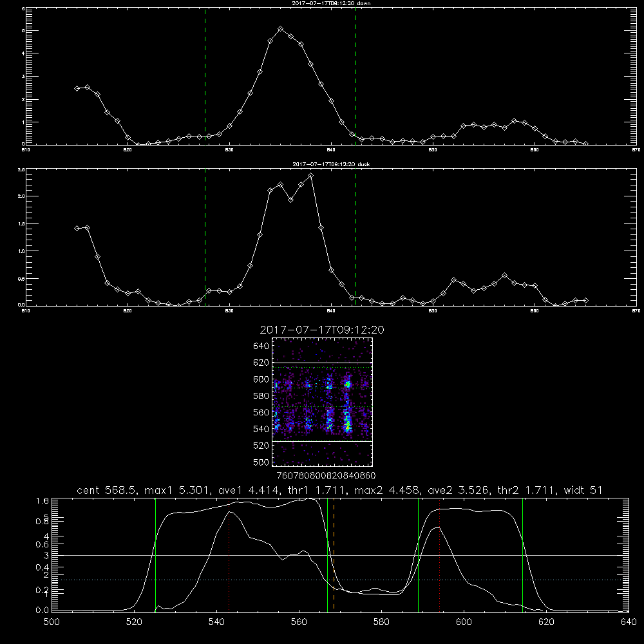
Task: Click the '500' y-axis label of spectrogram
Action: 261,462
